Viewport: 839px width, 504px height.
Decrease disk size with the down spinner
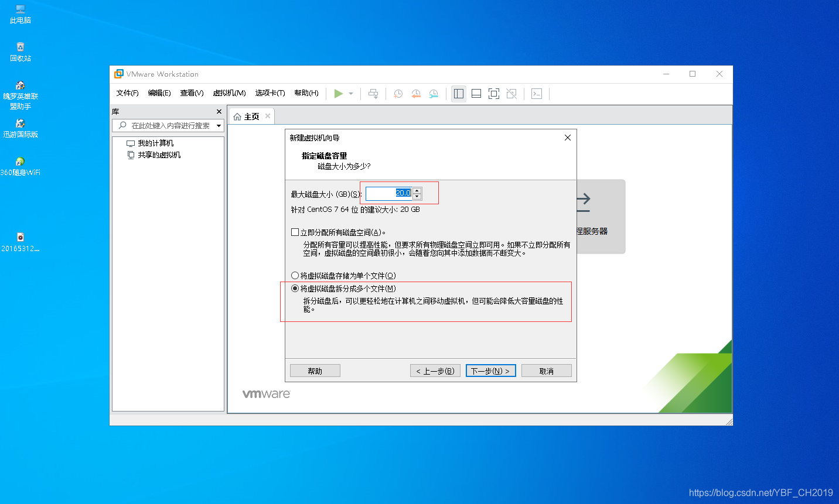click(417, 196)
